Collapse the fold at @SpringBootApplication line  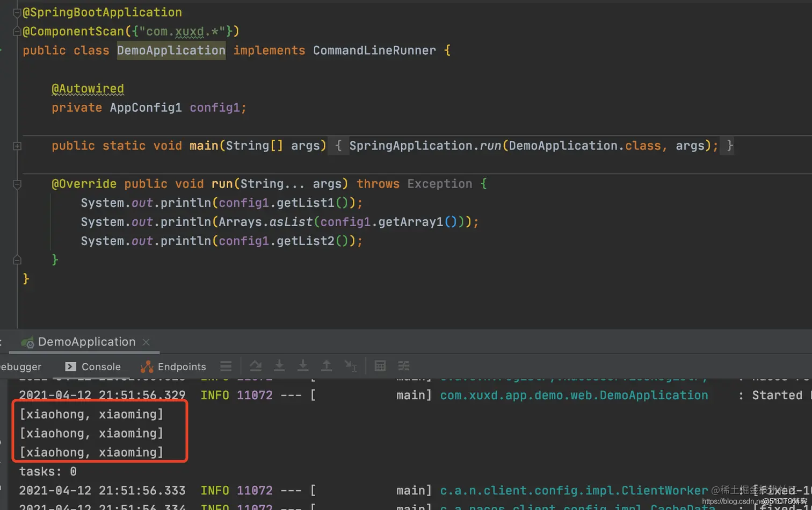pos(17,12)
